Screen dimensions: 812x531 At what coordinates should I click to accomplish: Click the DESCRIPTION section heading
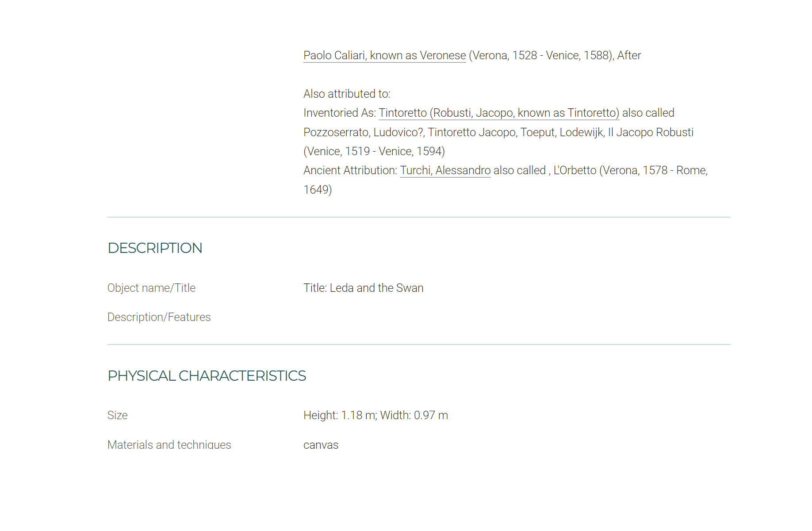tap(155, 248)
